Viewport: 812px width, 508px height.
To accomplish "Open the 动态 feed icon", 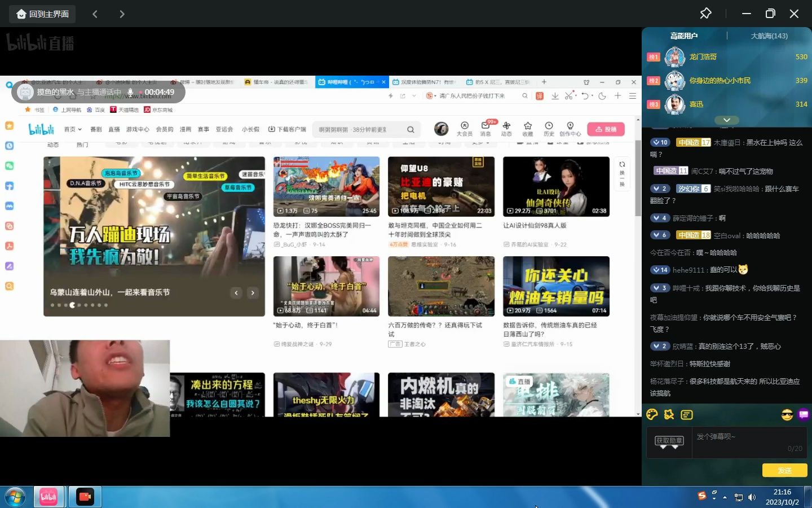I will 506,129.
